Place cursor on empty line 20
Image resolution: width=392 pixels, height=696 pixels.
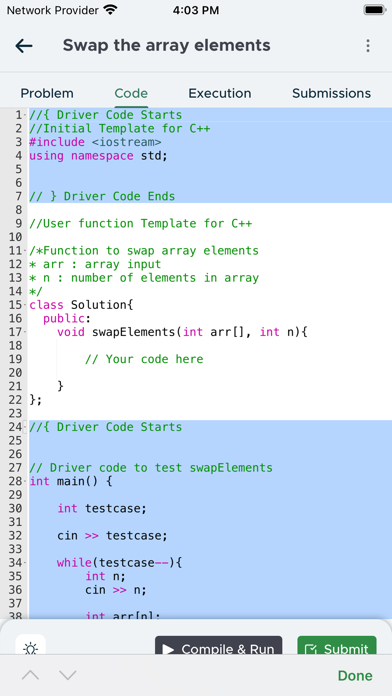pos(210,373)
